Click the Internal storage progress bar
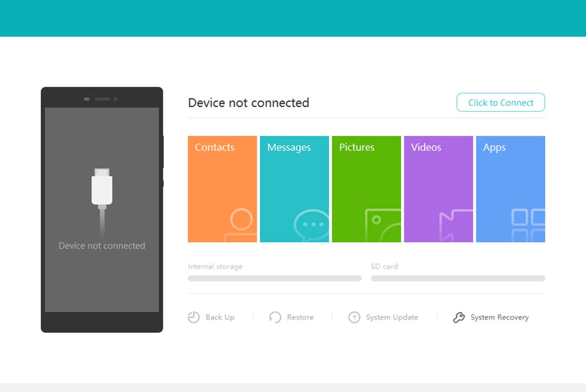 [x=274, y=278]
